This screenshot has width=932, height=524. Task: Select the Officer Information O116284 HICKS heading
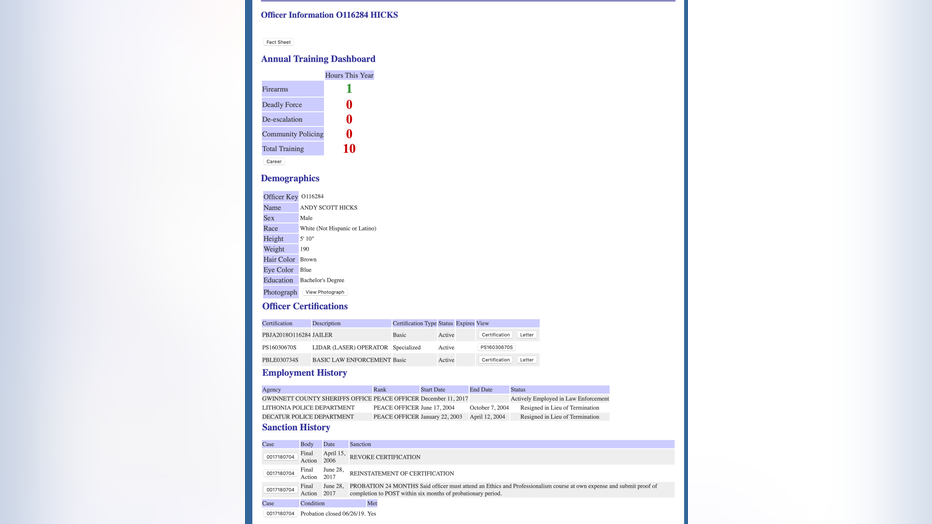pyautogui.click(x=329, y=15)
